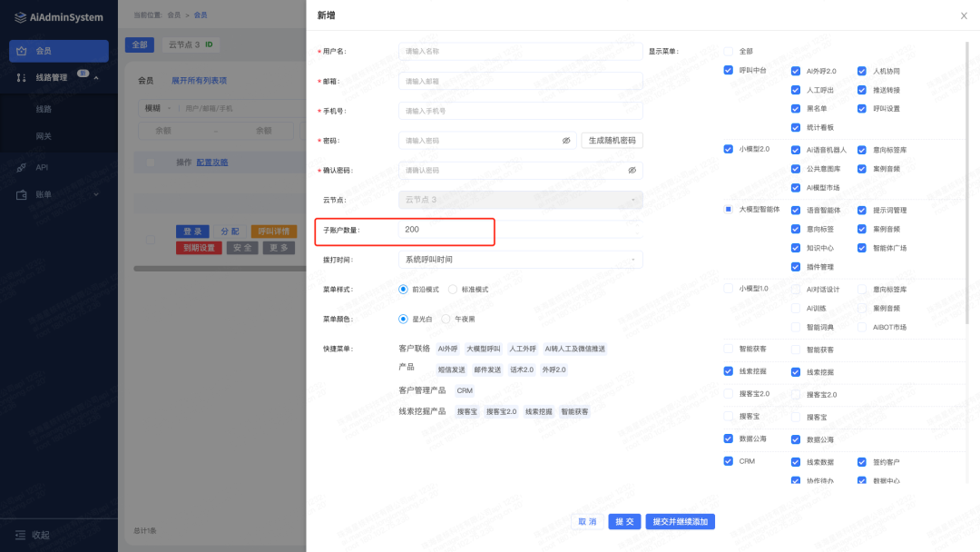Toggle visibility eye icon in 确认密码 field

632,170
